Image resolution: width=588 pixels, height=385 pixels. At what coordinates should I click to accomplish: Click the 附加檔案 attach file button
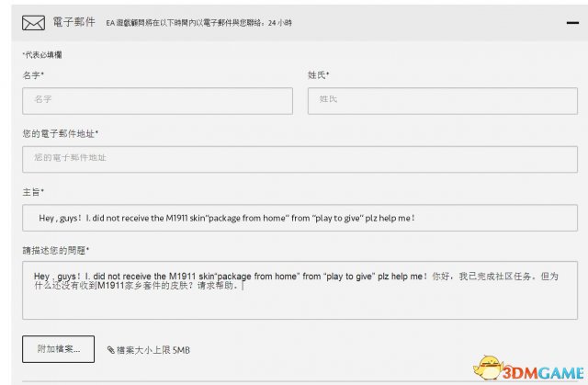pos(58,349)
